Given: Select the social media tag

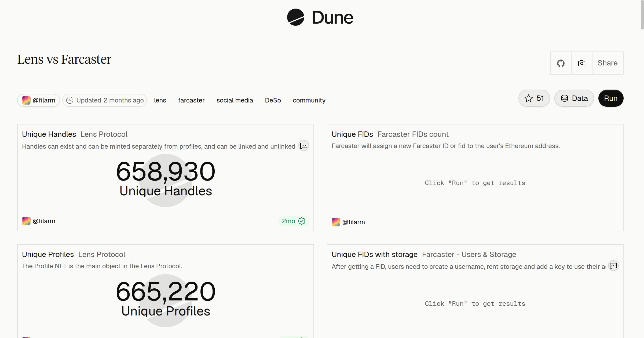Looking at the screenshot, I should 235,100.
